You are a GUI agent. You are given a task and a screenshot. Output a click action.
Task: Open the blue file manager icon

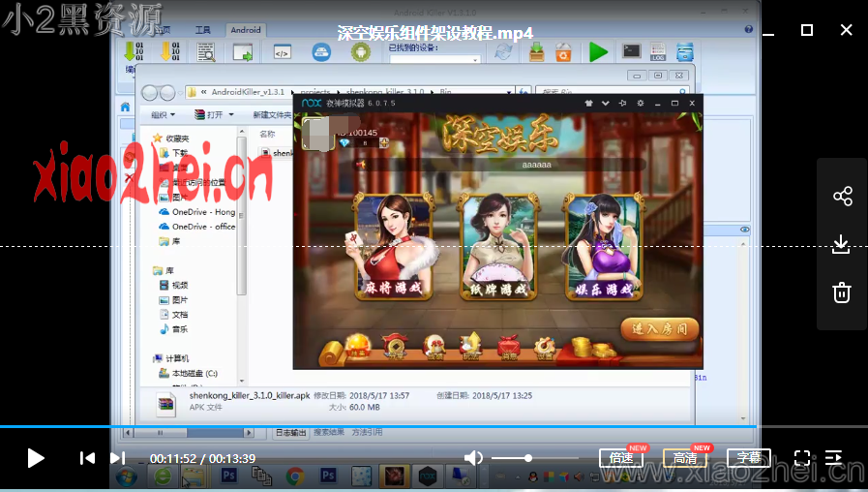coord(685,52)
